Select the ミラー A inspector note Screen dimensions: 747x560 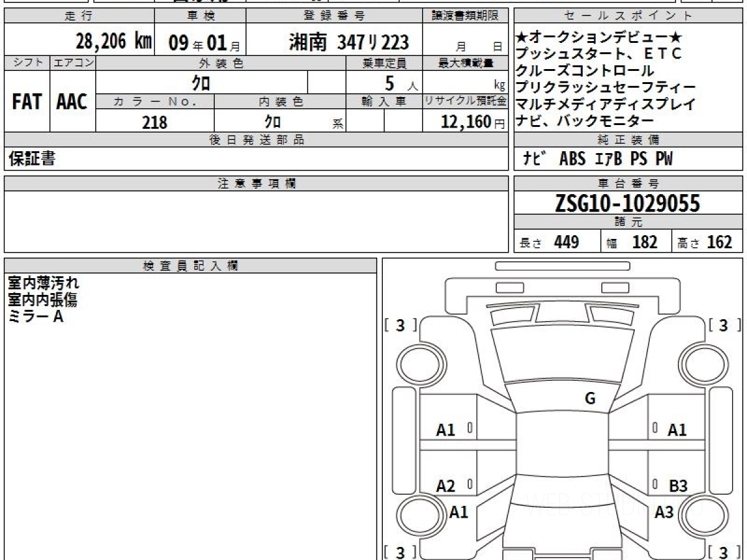point(36,316)
